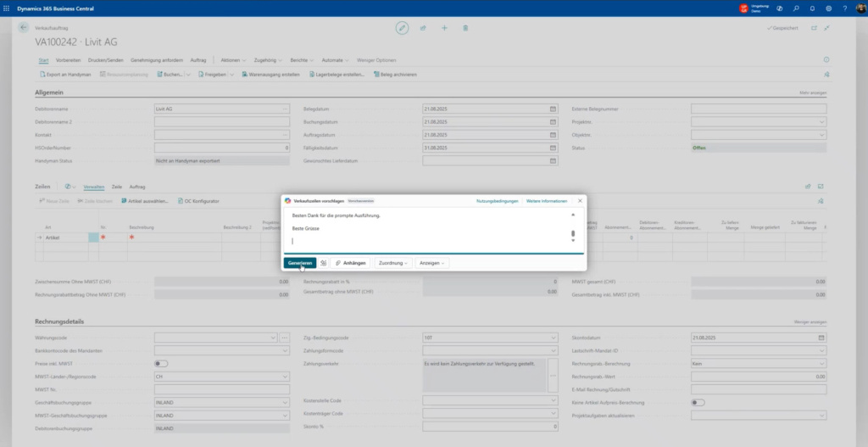This screenshot has height=447, width=868.
Task: Click the help question mark icon
Action: (x=845, y=8)
